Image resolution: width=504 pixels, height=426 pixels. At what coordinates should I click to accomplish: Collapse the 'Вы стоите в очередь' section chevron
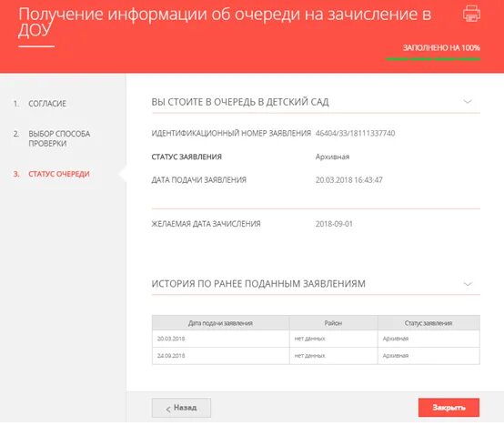[x=468, y=102]
